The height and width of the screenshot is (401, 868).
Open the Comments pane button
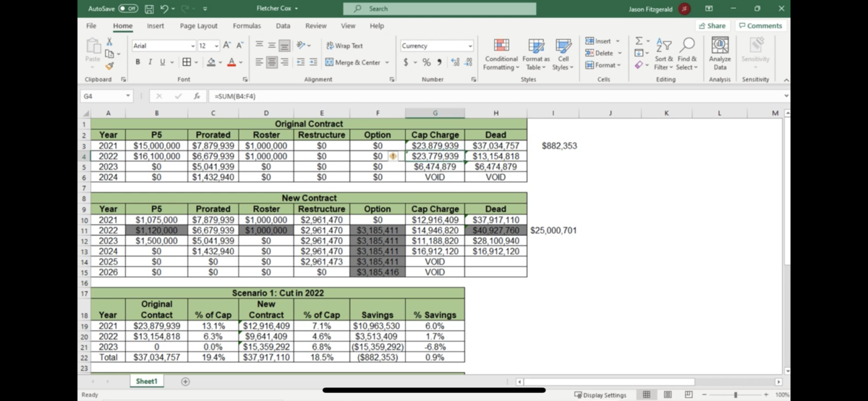click(x=759, y=26)
